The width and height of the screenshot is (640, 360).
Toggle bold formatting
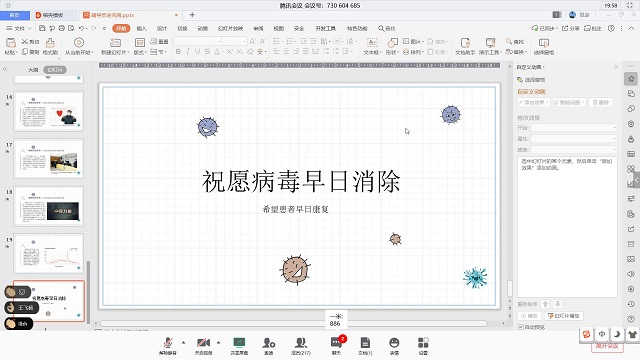click(178, 52)
